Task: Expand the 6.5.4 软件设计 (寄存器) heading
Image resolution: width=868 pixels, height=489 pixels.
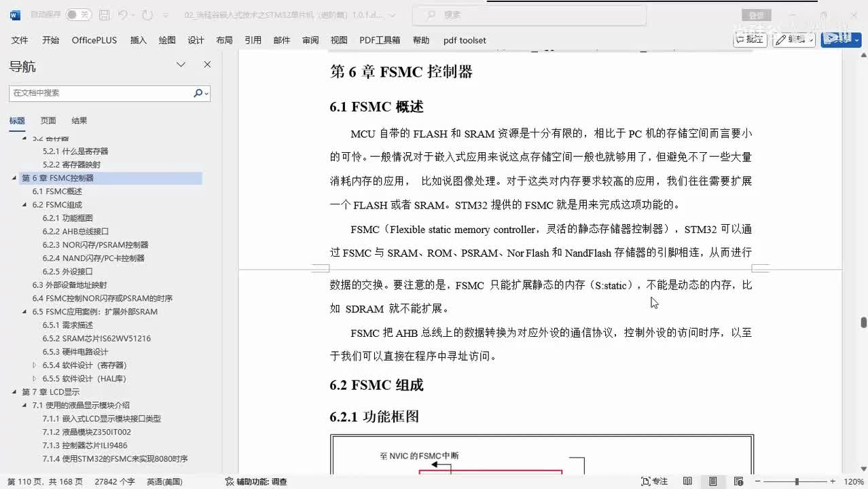Action: pyautogui.click(x=35, y=365)
